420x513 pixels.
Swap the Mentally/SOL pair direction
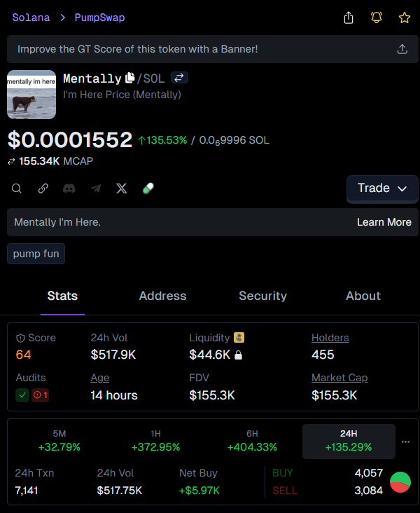(x=179, y=78)
